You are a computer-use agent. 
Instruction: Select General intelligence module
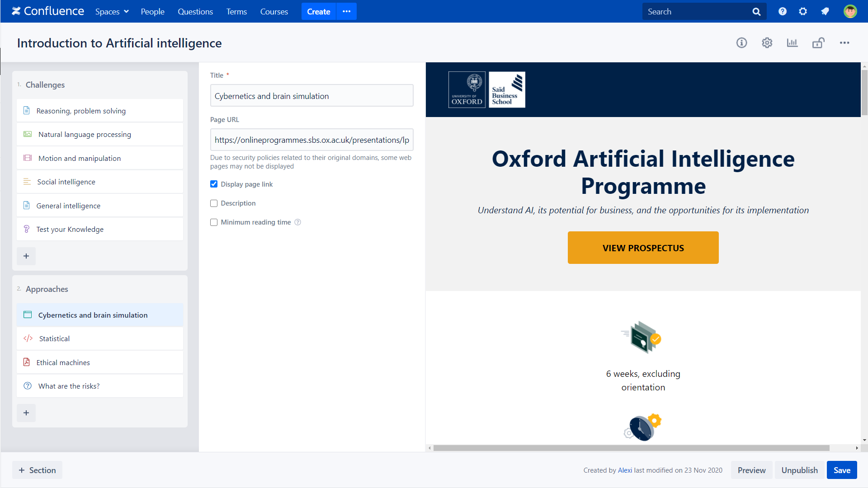[100, 206]
